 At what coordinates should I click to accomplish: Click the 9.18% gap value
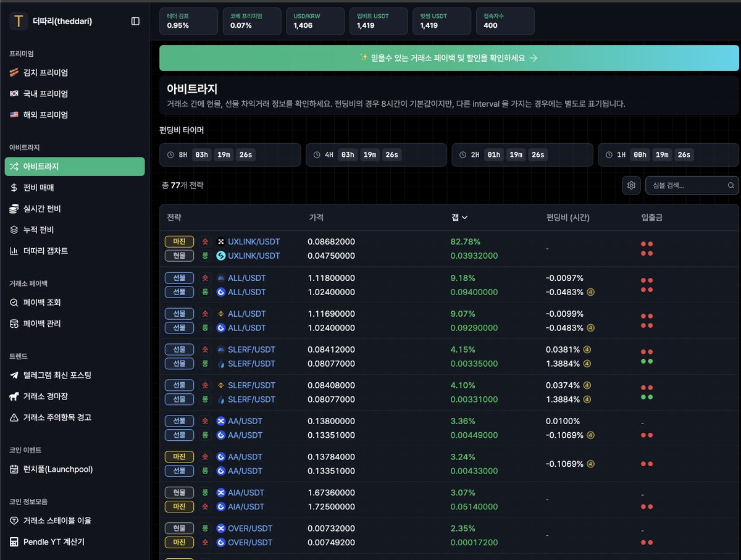[463, 278]
